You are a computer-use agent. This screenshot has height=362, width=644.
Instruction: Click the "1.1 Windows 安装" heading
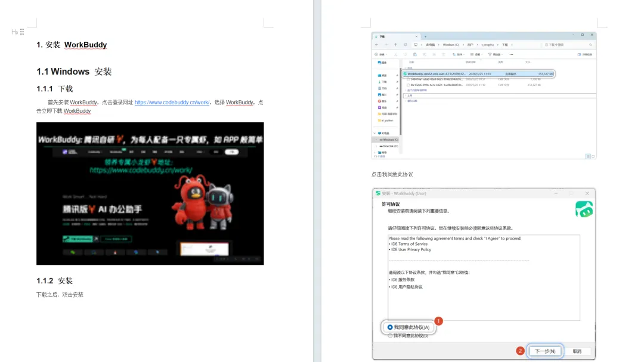pyautogui.click(x=74, y=72)
